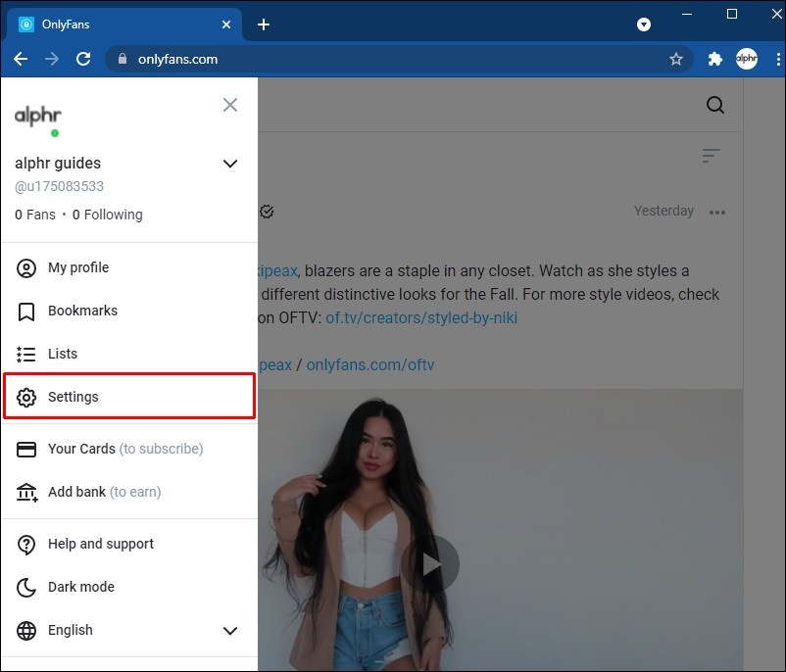786x672 pixels.
Task: Open the alphr Chrome profile avatar
Action: pos(747,59)
